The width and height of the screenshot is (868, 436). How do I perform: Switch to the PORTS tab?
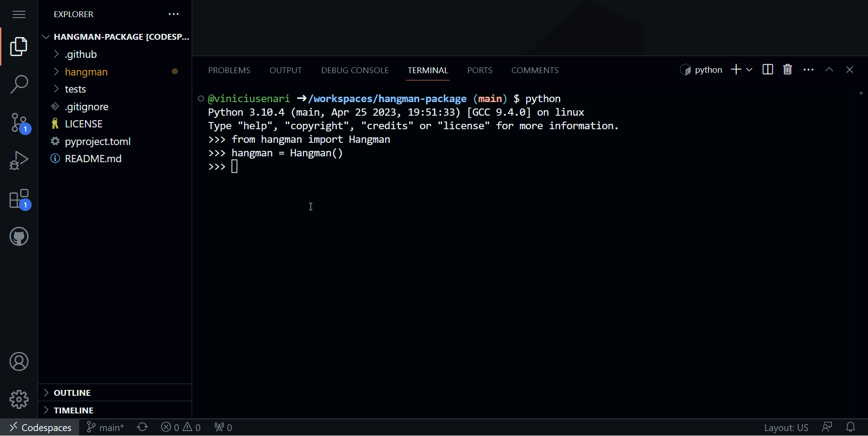click(x=480, y=70)
